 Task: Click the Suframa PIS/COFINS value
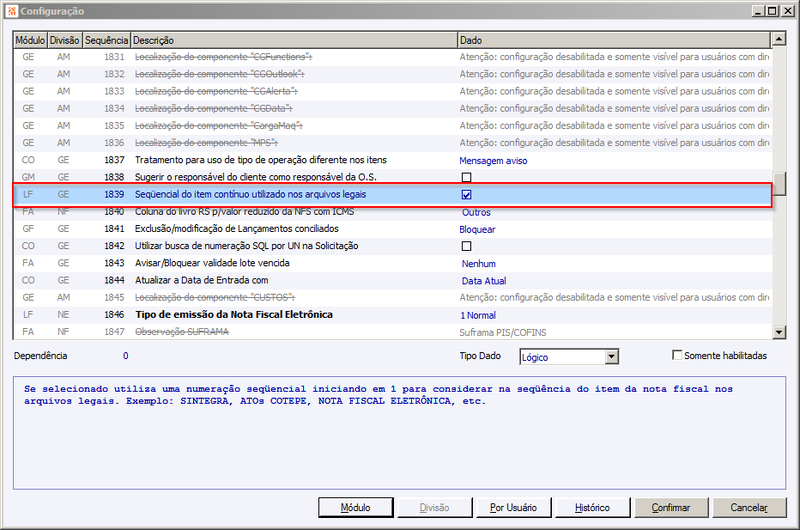click(x=503, y=333)
